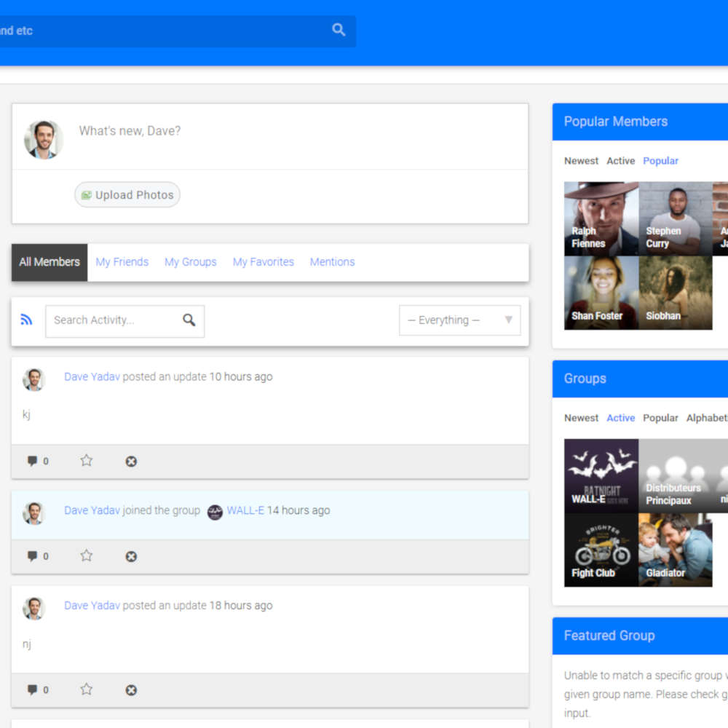
Task: Delete the 18-hours-ago update
Action: 131,689
